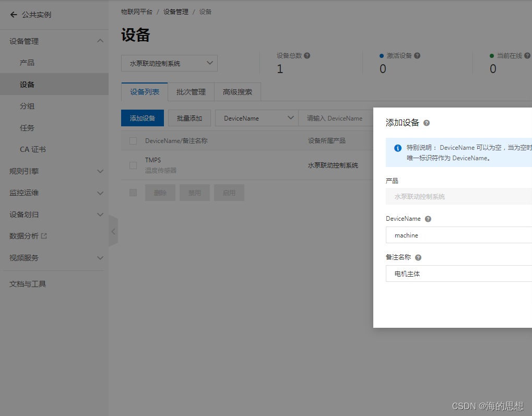The height and width of the screenshot is (416, 532).
Task: Click the DeviceName/备注名称 column header
Action: coord(176,141)
